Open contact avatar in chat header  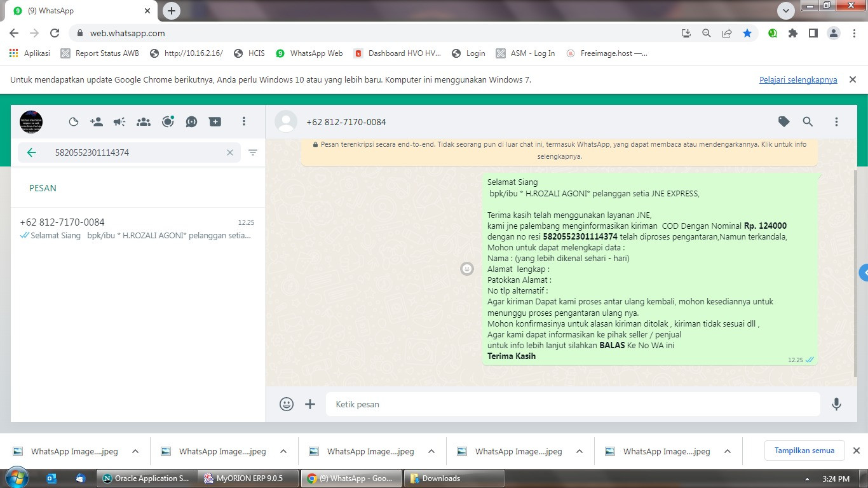pos(286,122)
